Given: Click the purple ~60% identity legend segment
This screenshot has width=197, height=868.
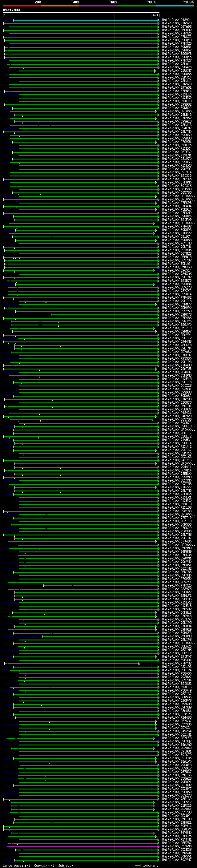Looking at the screenshot, I should tap(99, 6).
